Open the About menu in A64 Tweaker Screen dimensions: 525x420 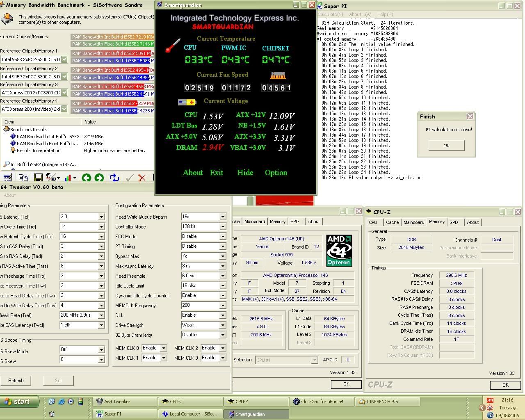pos(10,195)
